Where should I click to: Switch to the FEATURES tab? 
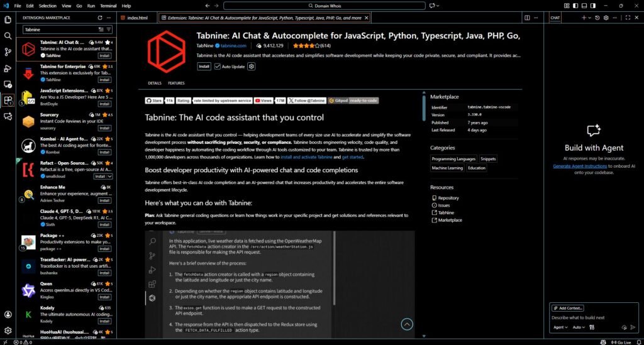coord(176,83)
